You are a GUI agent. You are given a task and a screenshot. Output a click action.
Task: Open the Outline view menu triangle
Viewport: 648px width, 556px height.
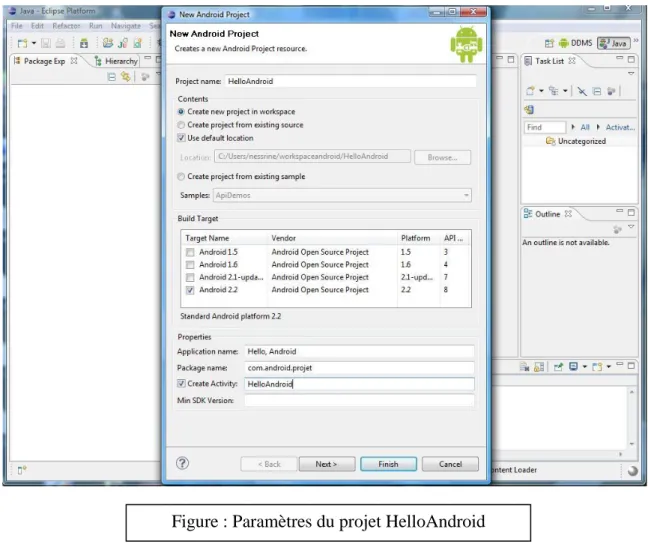[631, 227]
